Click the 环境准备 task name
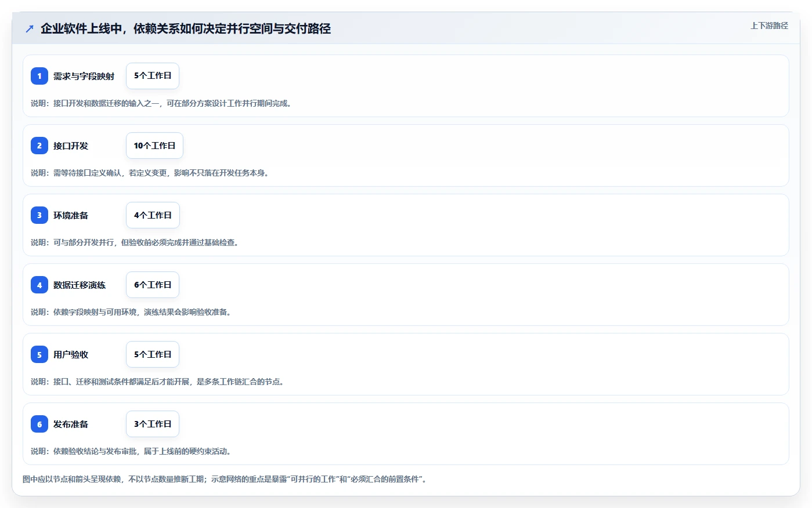 pyautogui.click(x=71, y=215)
